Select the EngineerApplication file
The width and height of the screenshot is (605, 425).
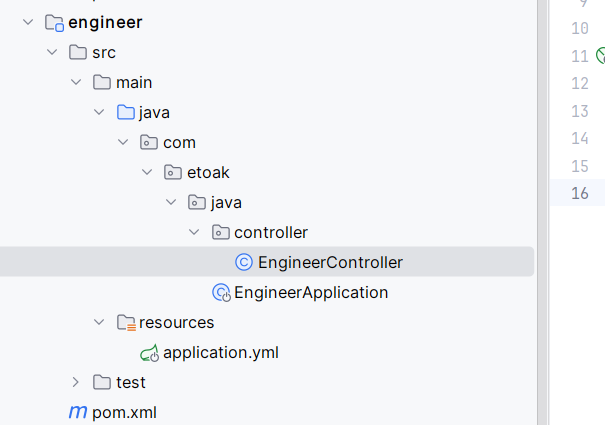311,293
